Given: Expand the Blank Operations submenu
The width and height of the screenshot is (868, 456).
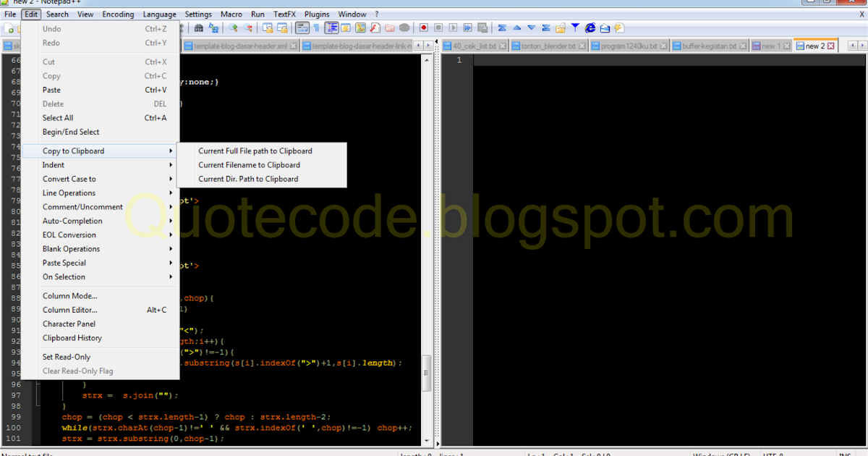Looking at the screenshot, I should tap(100, 249).
